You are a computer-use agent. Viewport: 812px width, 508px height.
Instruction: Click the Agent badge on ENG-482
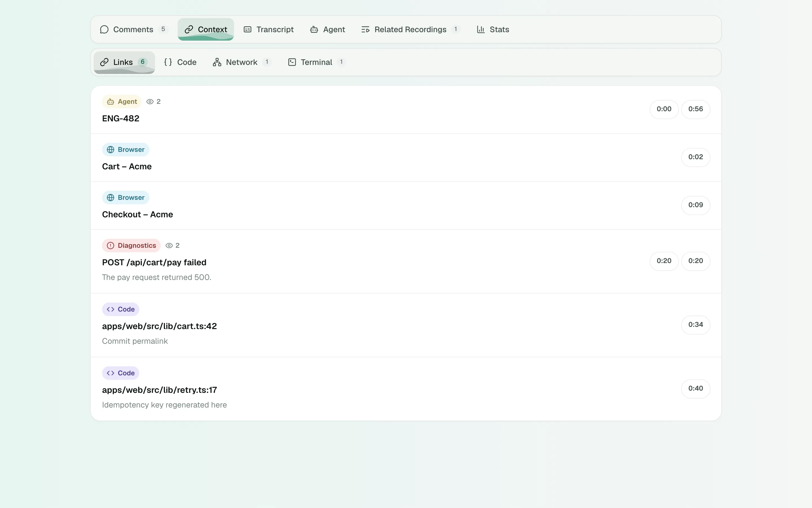pos(122,102)
